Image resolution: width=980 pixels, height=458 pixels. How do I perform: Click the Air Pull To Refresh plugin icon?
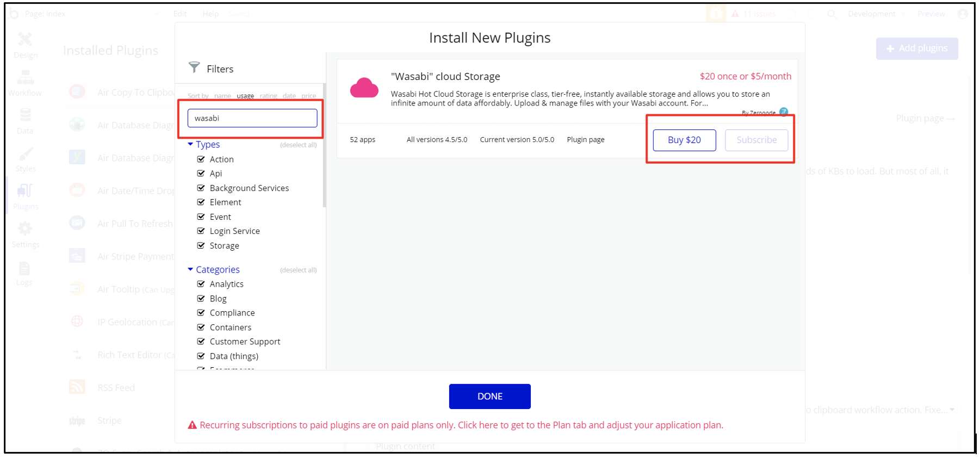click(77, 222)
